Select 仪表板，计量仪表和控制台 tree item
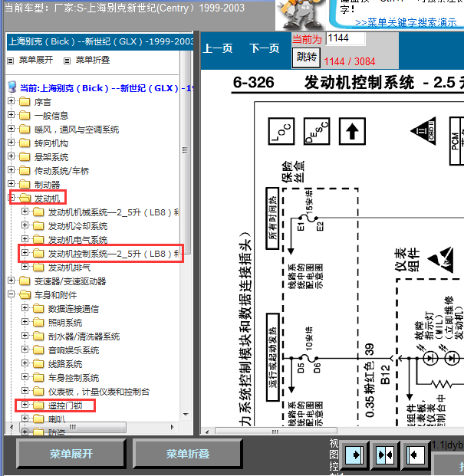Screen dimensions: 464x476 tap(99, 392)
